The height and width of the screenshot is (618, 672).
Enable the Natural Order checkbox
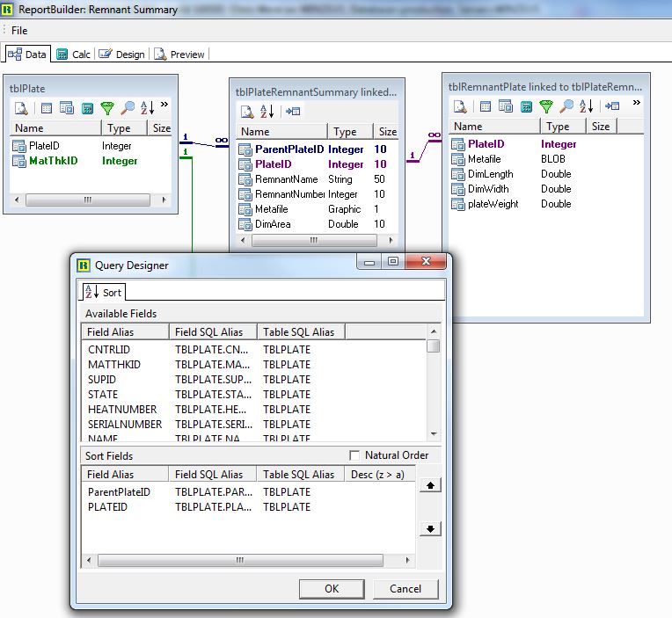coord(354,455)
